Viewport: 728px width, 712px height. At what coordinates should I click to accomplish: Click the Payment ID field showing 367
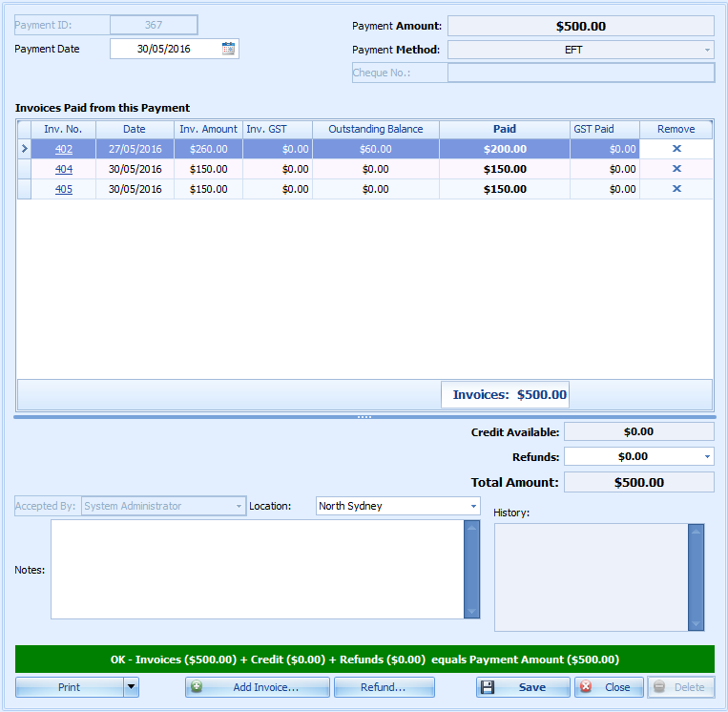pos(154,25)
